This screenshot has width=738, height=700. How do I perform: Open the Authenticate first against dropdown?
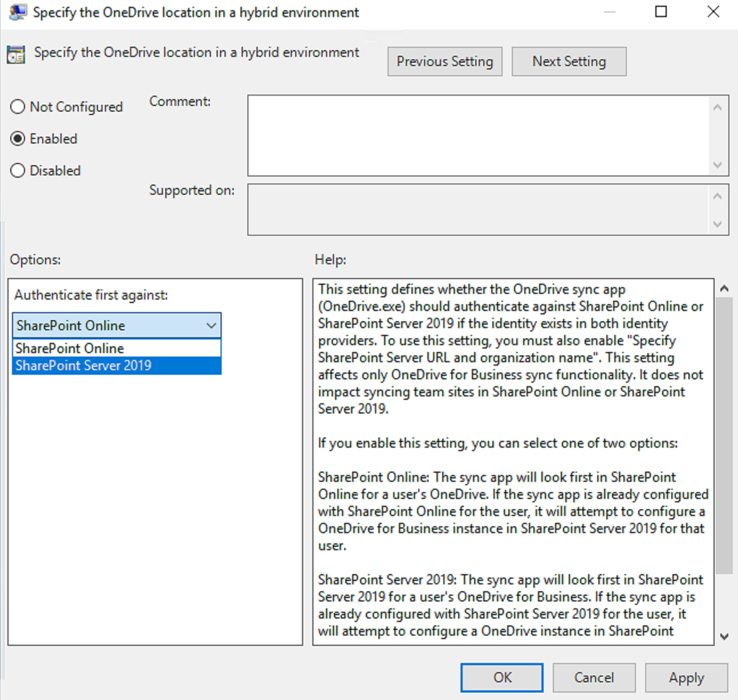(117, 325)
